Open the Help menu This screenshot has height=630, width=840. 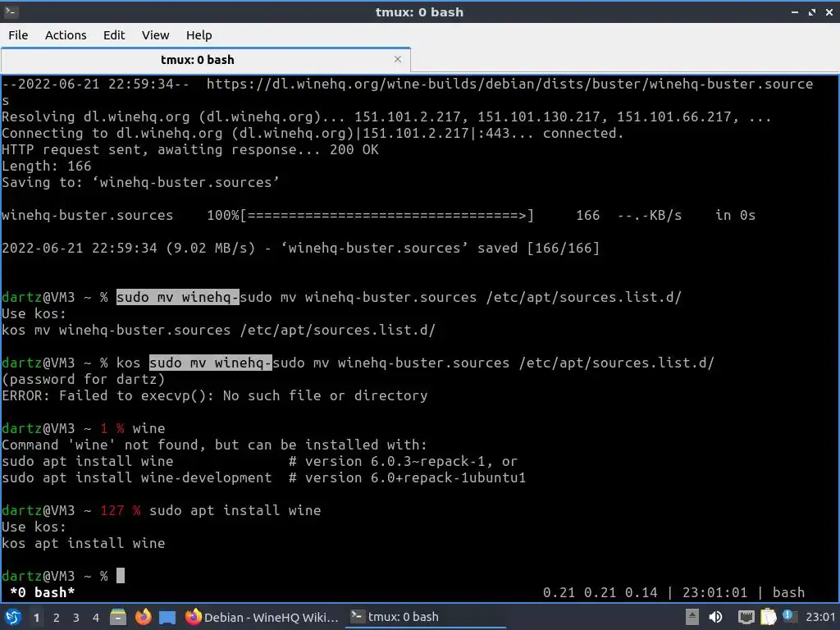point(199,34)
